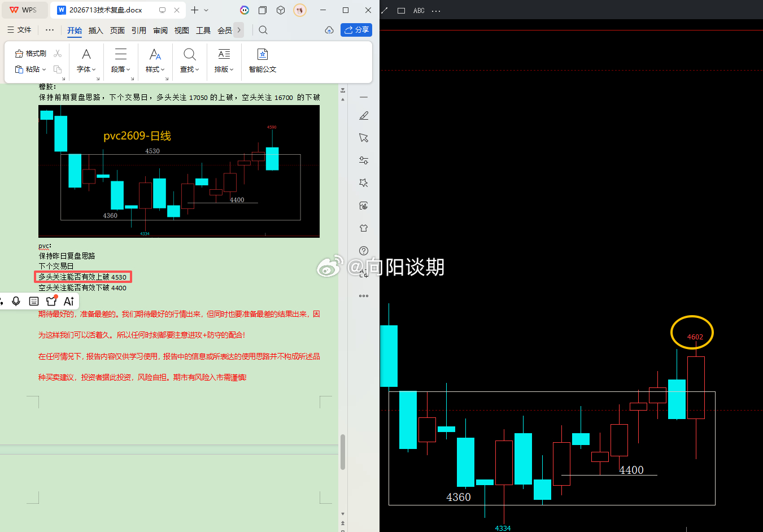Click the shirt icon with red dot
763x532 pixels.
51,300
